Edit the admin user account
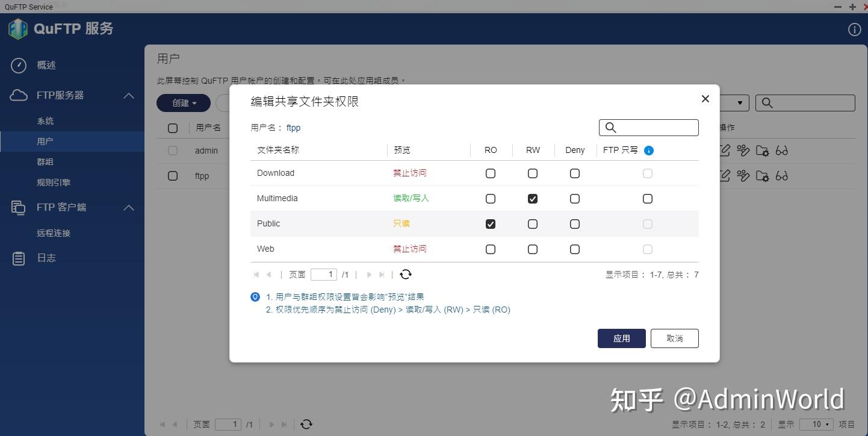The height and width of the screenshot is (436, 868). click(724, 151)
